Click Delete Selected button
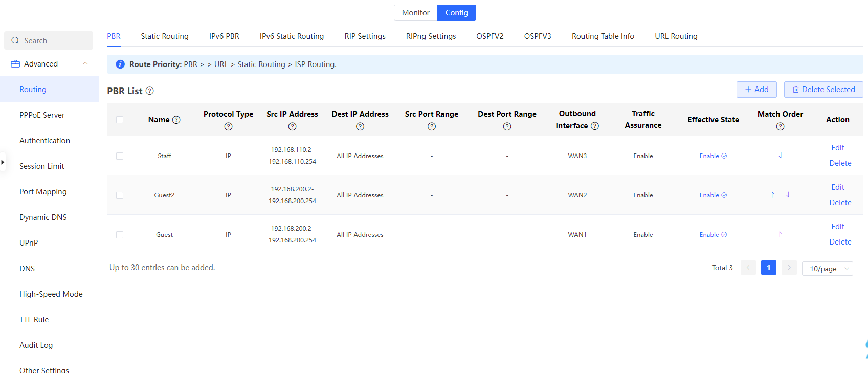 coord(823,90)
